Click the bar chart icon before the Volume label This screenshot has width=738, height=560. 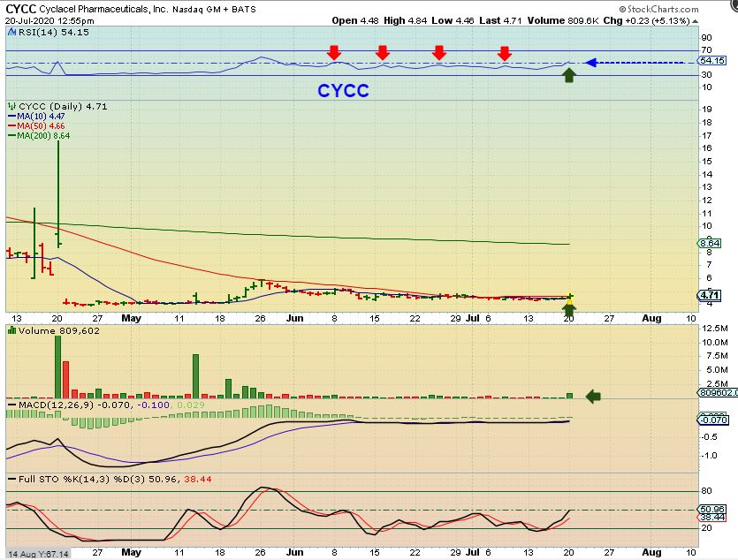12,330
